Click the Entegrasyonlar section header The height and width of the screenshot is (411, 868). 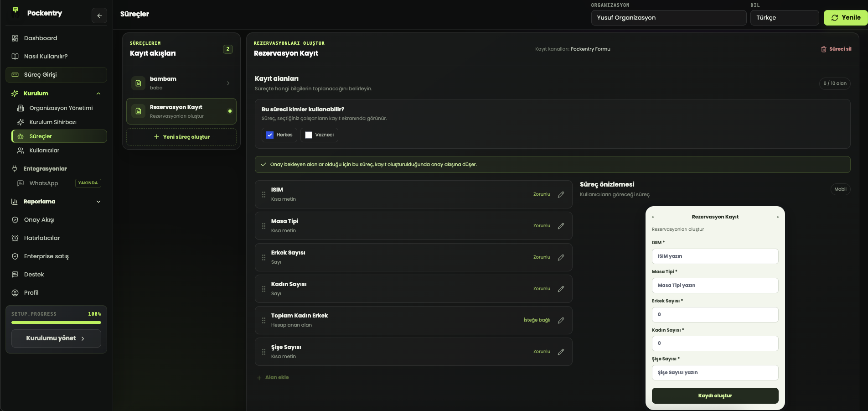[x=45, y=169]
